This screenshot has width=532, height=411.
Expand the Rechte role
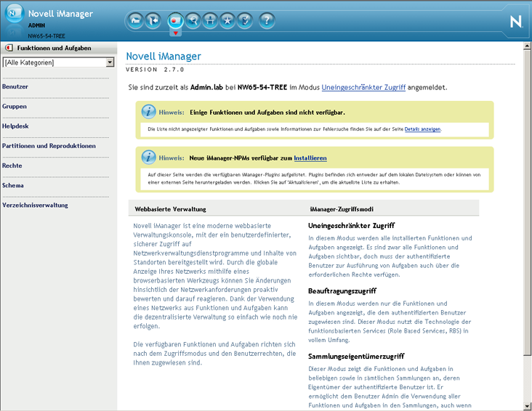pyautogui.click(x=12, y=166)
